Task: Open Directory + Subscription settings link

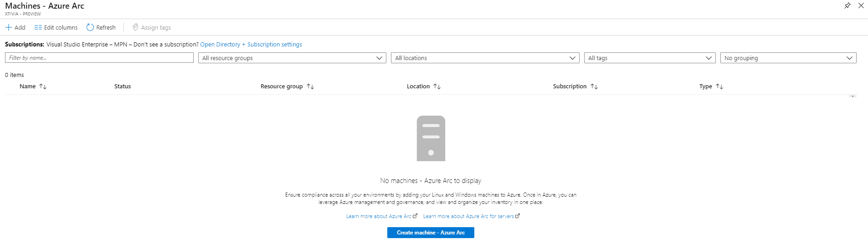Action: 251,44
